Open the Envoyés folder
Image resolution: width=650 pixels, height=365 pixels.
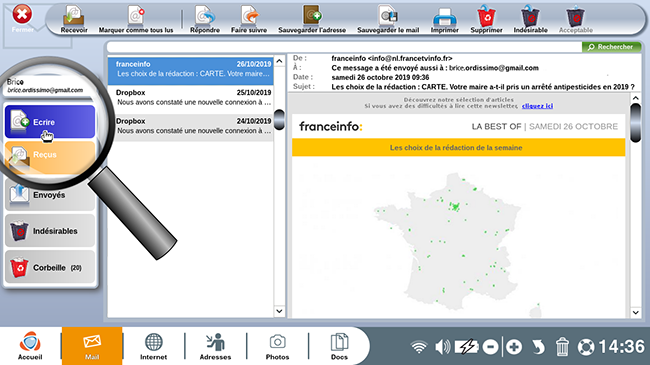pos(50,195)
